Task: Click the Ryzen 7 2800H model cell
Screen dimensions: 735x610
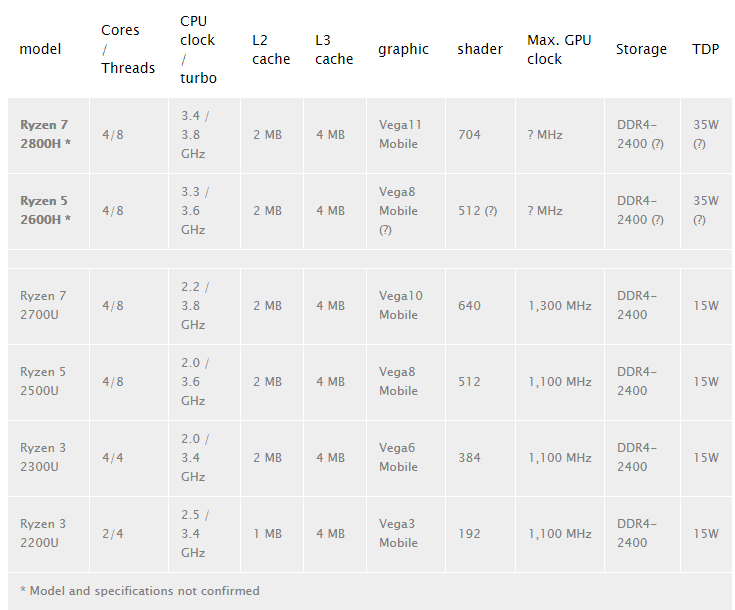Action: coord(46,134)
